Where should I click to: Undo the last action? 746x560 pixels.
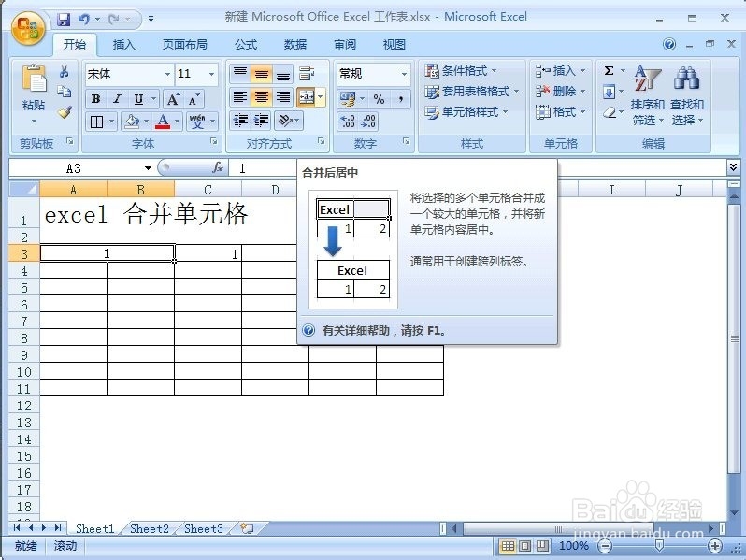click(x=84, y=19)
